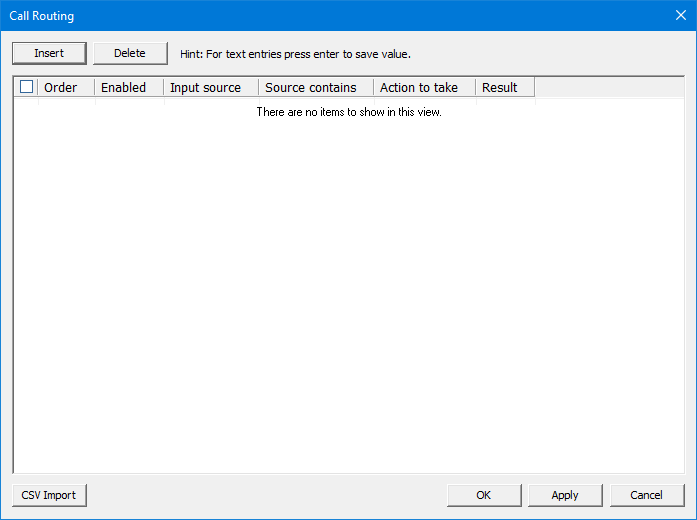697x520 pixels.
Task: Open the CSV Import dialog
Action: point(49,495)
